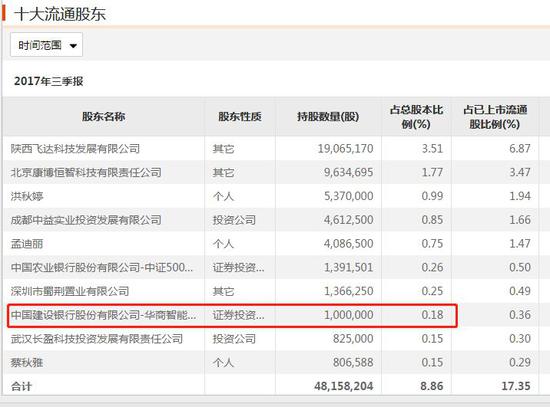Click circulating ratio 0.36
This screenshot has height=407, width=550.
pyautogui.click(x=520, y=315)
